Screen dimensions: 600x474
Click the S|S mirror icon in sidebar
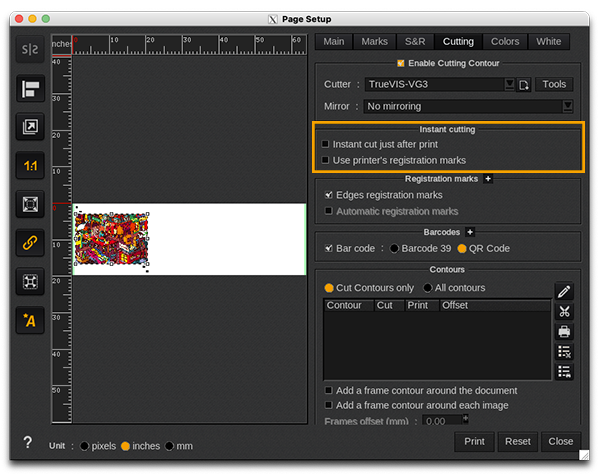pyautogui.click(x=29, y=52)
